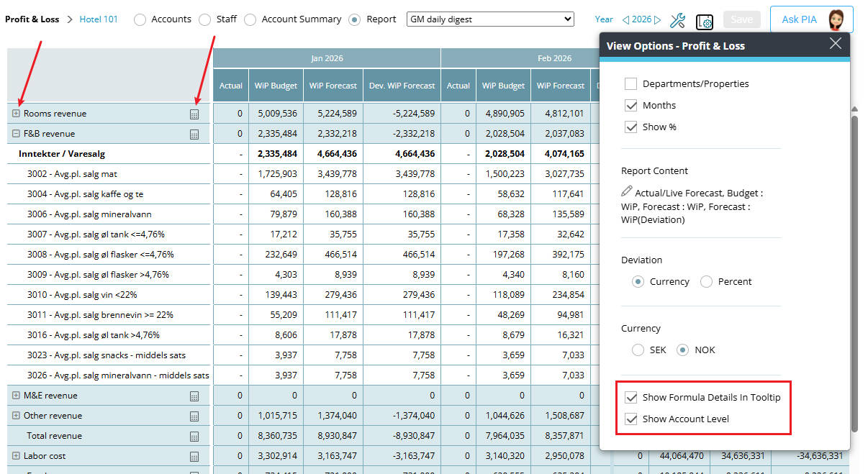This screenshot has width=868, height=474.
Task: Click calculator icon in Labor cost row
Action: tap(194, 457)
